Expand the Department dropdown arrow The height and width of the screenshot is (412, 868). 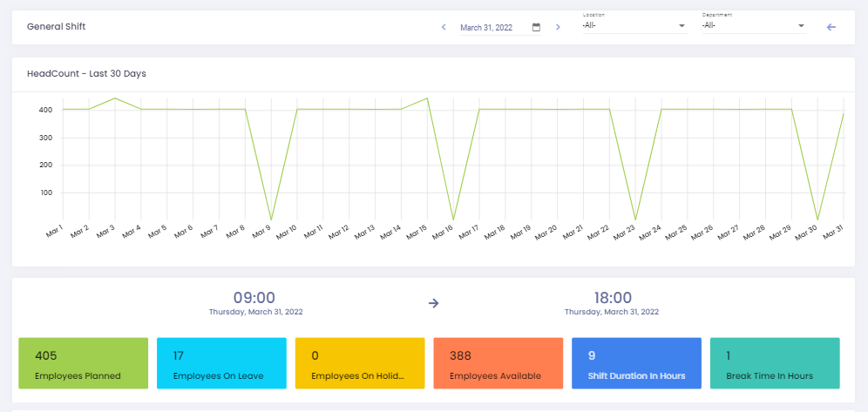pyautogui.click(x=801, y=26)
